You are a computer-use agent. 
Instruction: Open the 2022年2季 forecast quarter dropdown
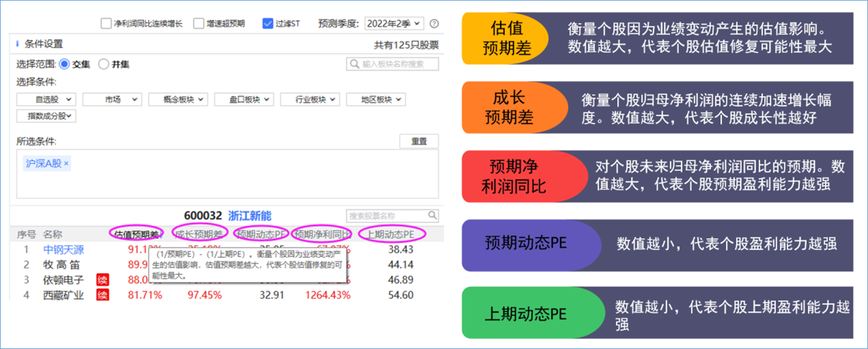pos(394,24)
